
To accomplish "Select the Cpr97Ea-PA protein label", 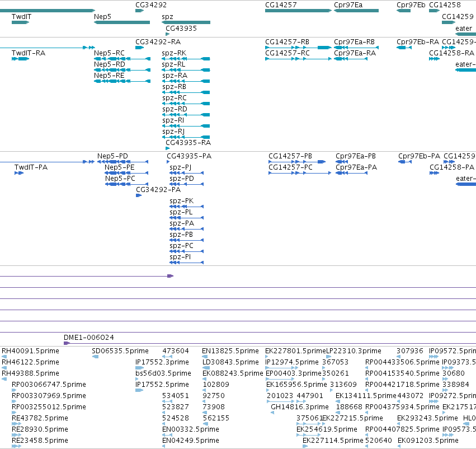I will 356,167.
